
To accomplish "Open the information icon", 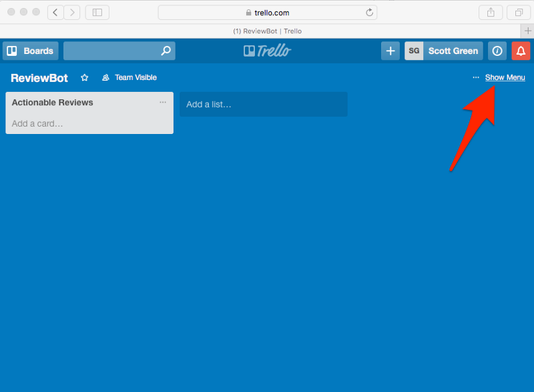I will (x=497, y=51).
